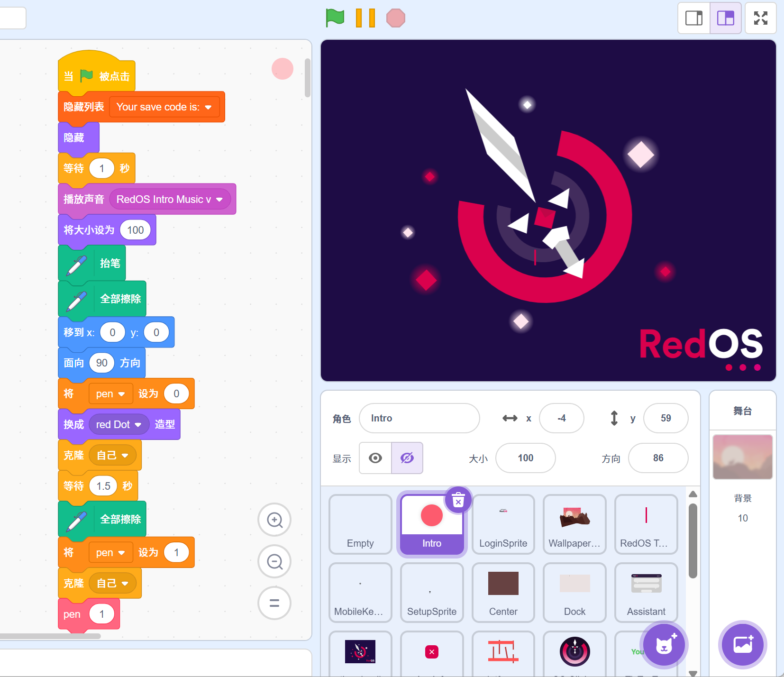The height and width of the screenshot is (677, 784).
Task: Select the stage backdrop thumbnail
Action: 742,457
